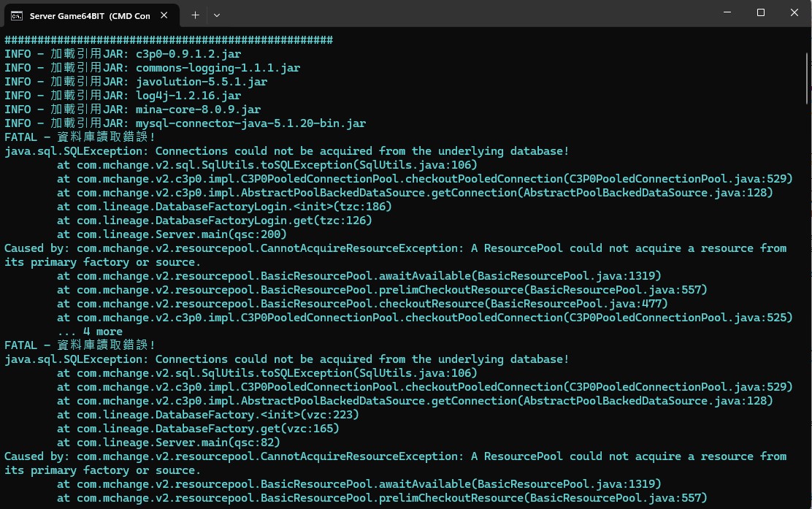
Task: Click the DatabaseFactoryLogin.get(tzc:126) line
Action: 215,221
